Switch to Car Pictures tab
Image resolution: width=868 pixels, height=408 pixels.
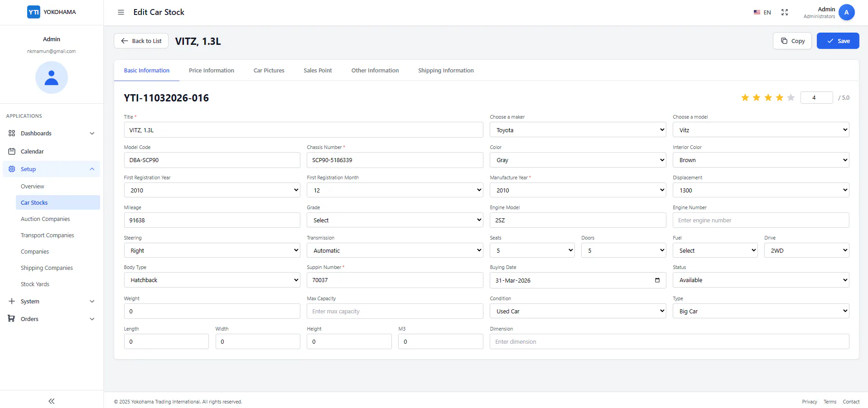[269, 70]
